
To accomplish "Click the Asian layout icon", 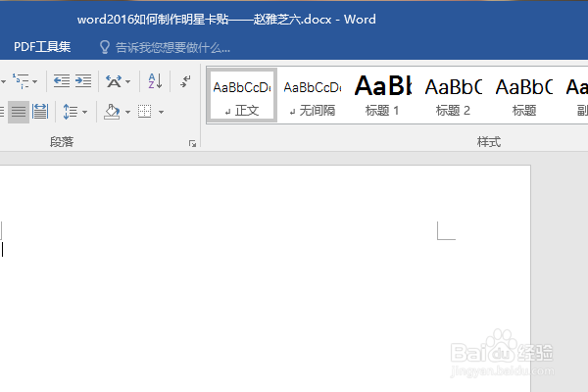I will (x=114, y=81).
